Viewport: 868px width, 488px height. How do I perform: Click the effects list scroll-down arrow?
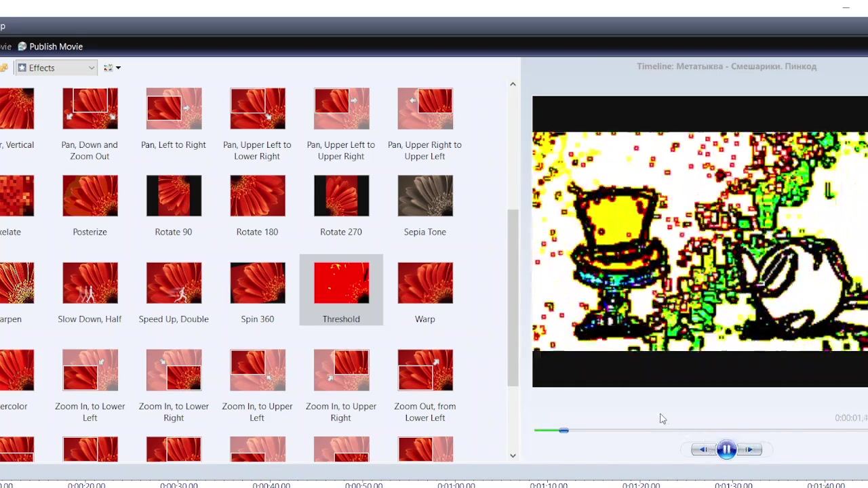click(x=513, y=455)
